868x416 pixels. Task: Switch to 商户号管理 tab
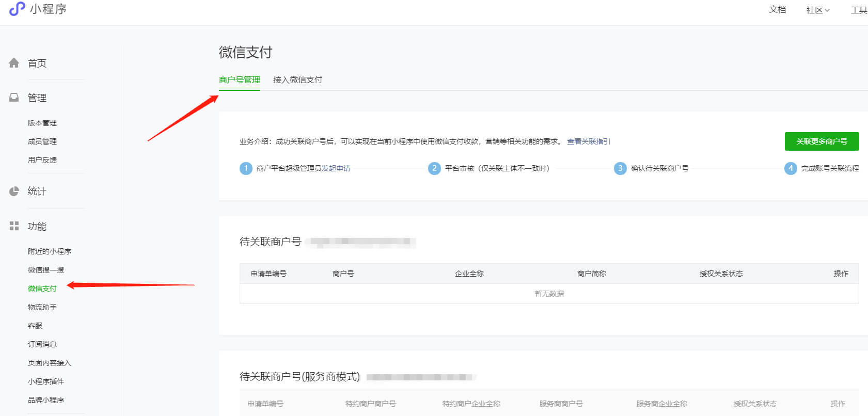coord(240,79)
